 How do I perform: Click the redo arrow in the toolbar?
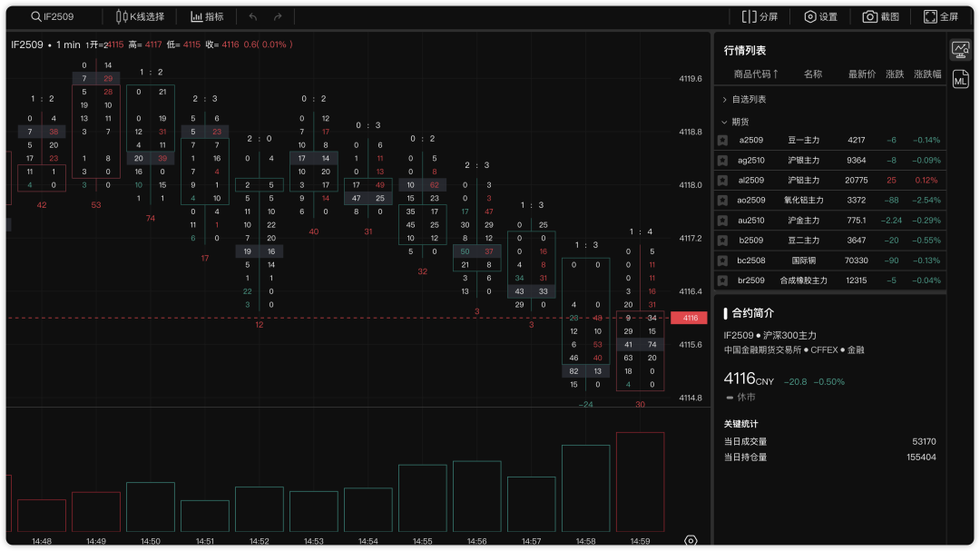(278, 16)
